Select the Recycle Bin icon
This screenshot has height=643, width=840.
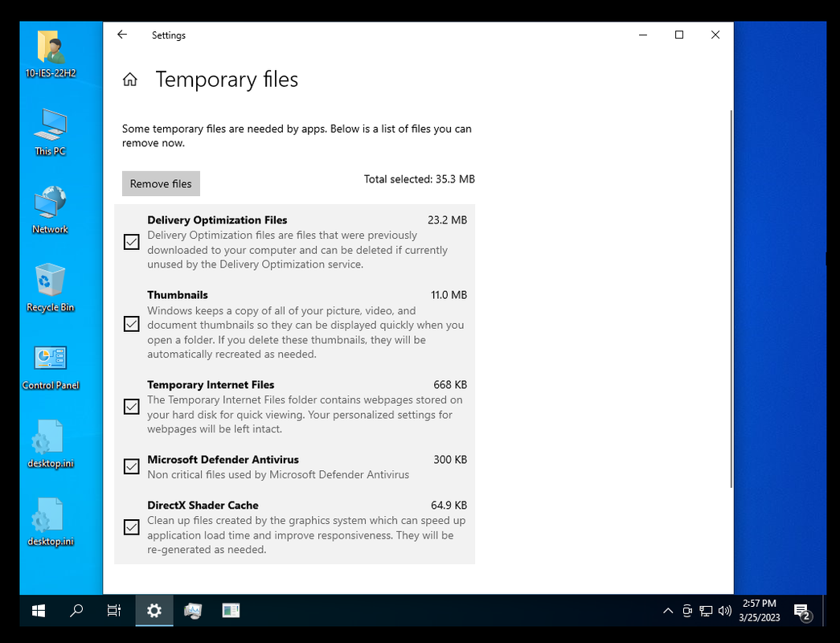click(51, 288)
